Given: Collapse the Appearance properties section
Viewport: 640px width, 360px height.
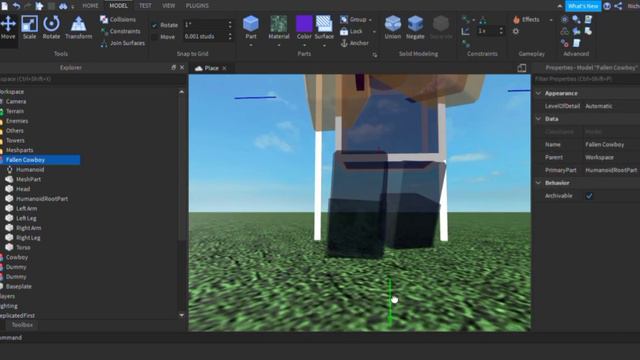Looking at the screenshot, I should coord(539,93).
